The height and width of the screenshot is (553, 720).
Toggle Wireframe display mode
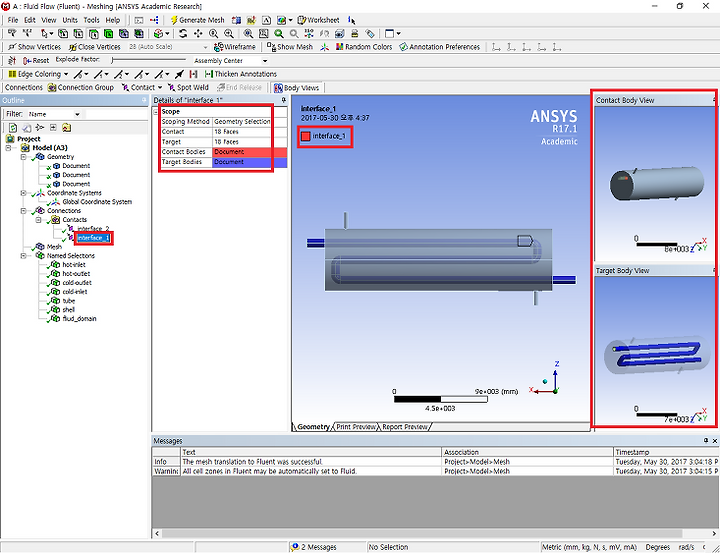(236, 47)
